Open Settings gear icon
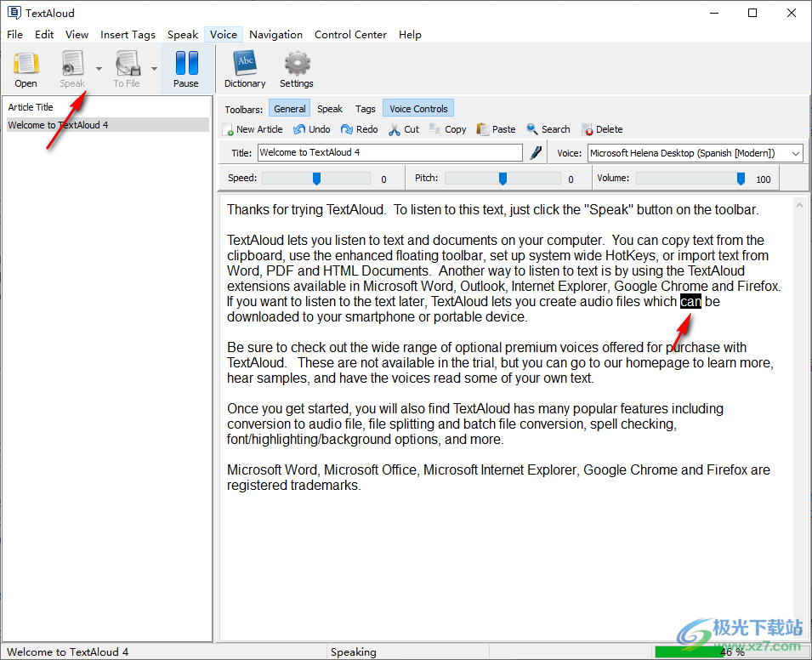Viewport: 812px width, 660px height. coord(297,64)
